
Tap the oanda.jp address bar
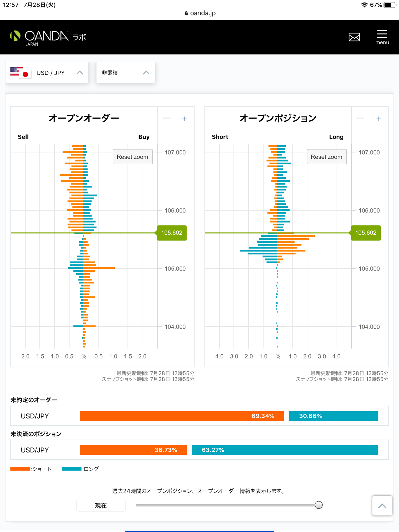(x=199, y=13)
